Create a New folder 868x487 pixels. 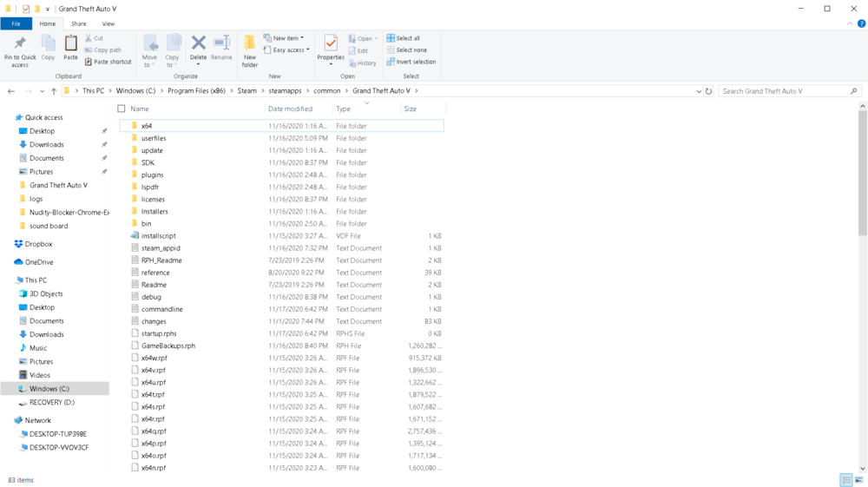[250, 51]
